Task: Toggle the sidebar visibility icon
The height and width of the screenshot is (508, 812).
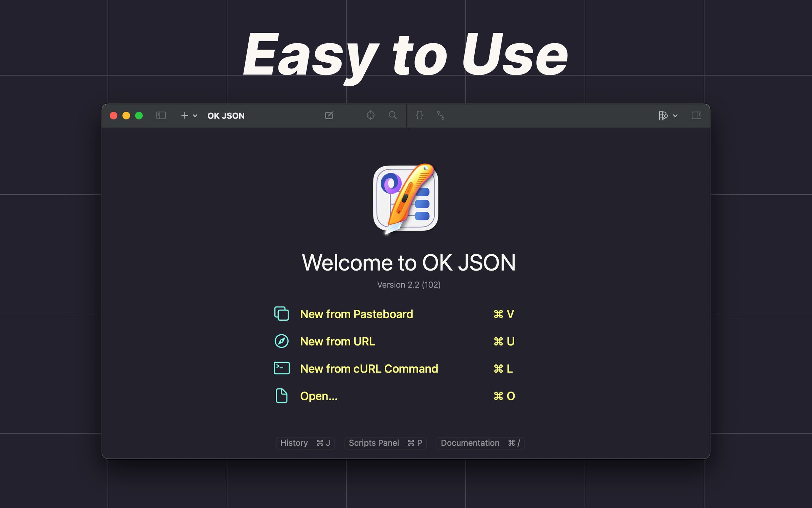Action: pos(161,115)
